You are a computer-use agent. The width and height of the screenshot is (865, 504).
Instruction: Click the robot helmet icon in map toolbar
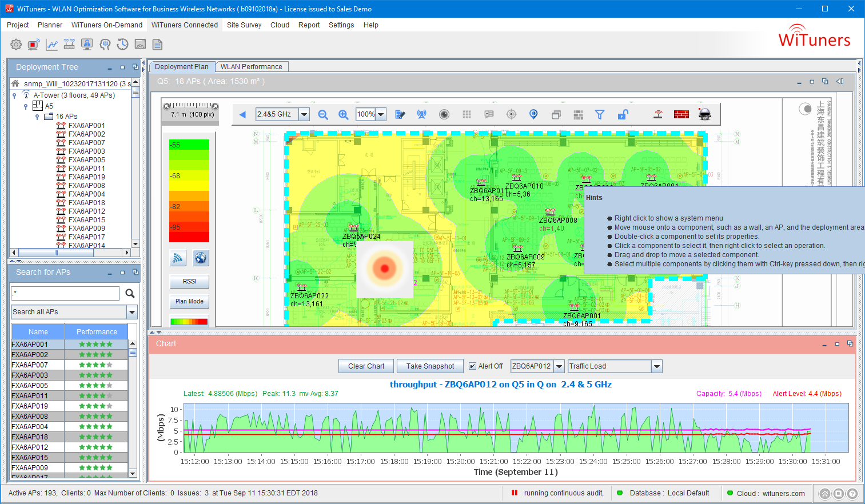tap(705, 114)
